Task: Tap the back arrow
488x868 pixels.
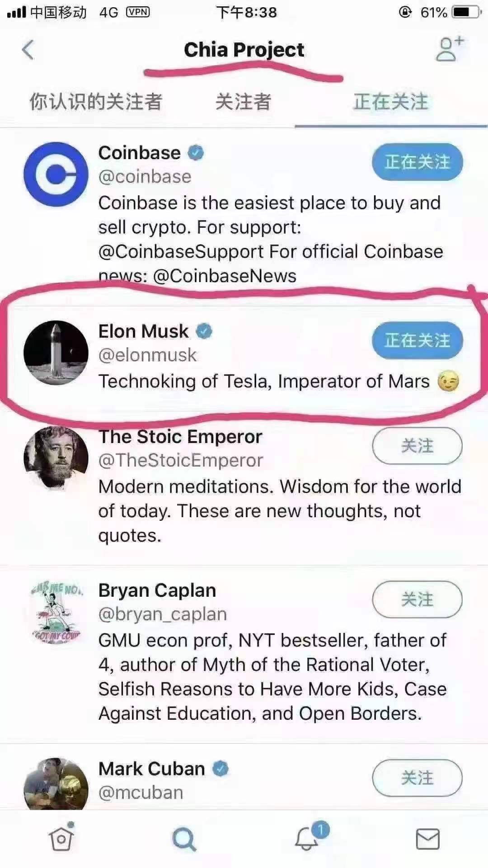Action: [x=28, y=50]
